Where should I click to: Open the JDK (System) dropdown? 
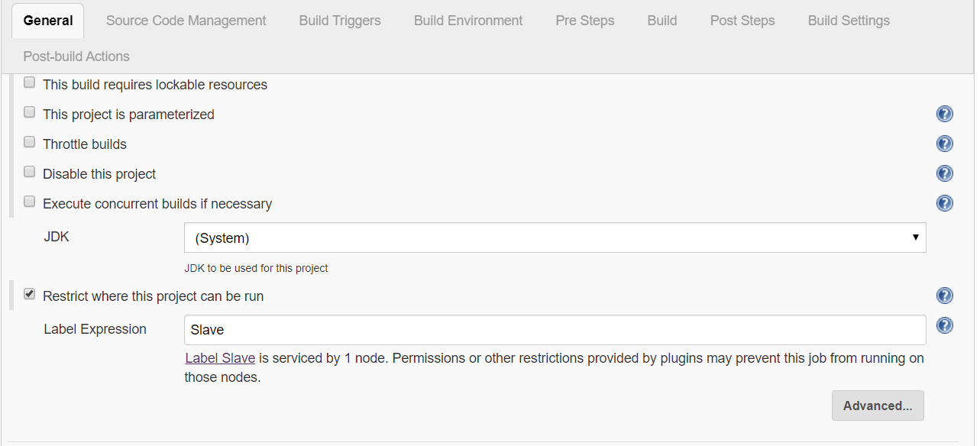[x=555, y=238]
